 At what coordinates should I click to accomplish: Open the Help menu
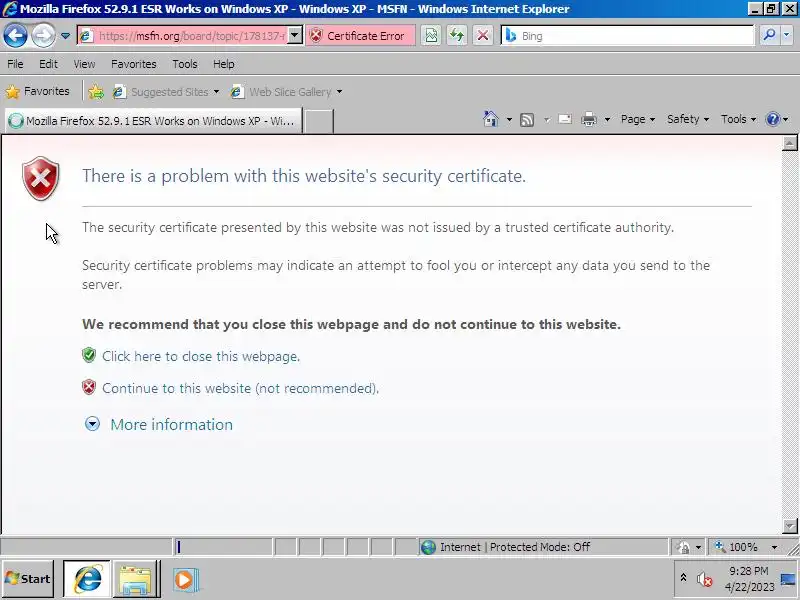coord(223,64)
